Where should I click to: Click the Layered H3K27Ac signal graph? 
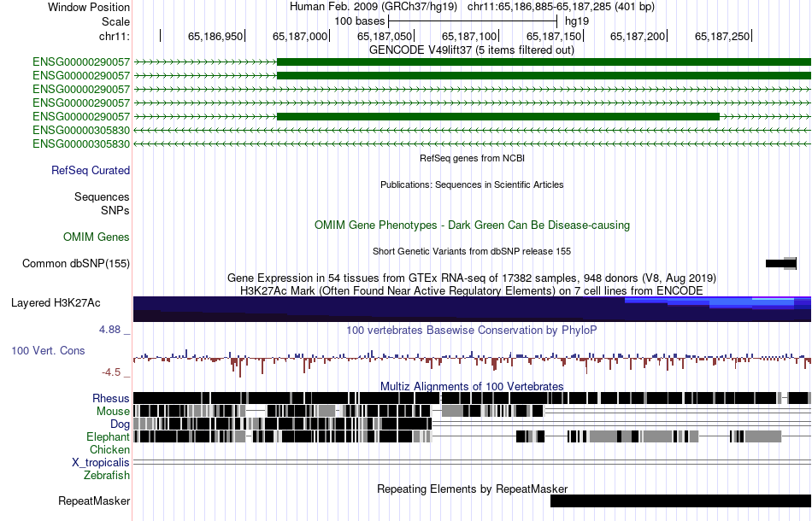coord(472,309)
